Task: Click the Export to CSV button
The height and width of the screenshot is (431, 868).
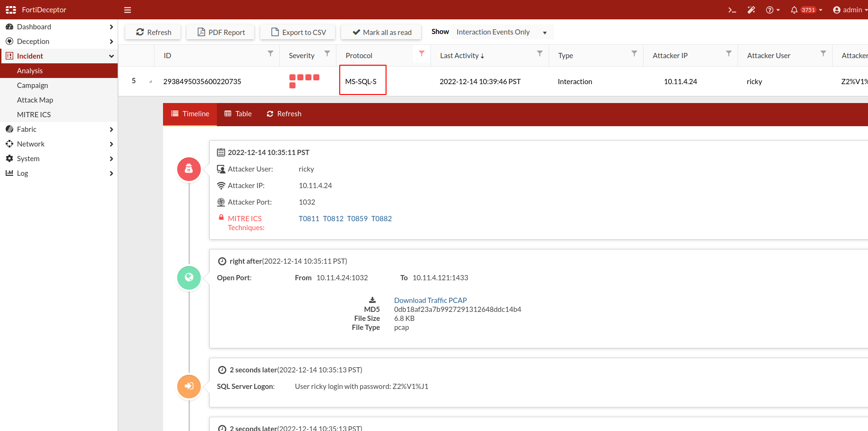Action: [297, 32]
